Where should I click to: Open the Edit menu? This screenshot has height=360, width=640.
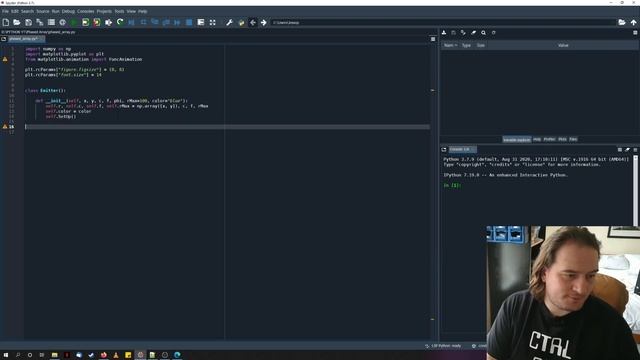[x=15, y=11]
